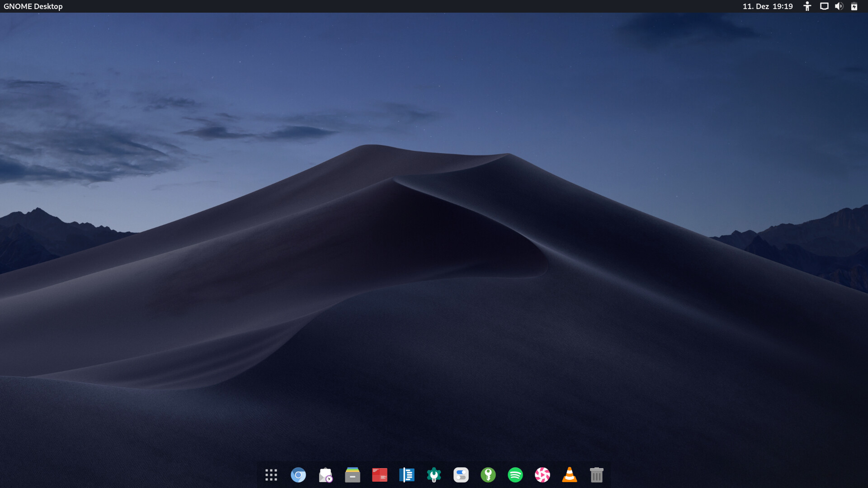The height and width of the screenshot is (488, 868).
Task: Open the pink Lollypop music player
Action: [x=542, y=475]
